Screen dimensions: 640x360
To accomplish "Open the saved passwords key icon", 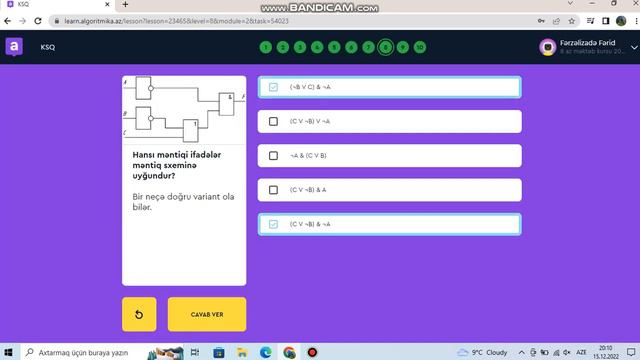I will coord(541,21).
